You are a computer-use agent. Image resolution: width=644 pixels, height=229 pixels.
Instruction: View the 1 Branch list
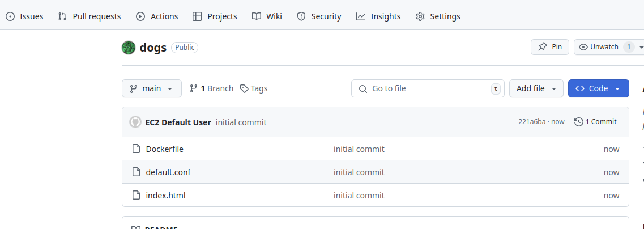pos(211,88)
